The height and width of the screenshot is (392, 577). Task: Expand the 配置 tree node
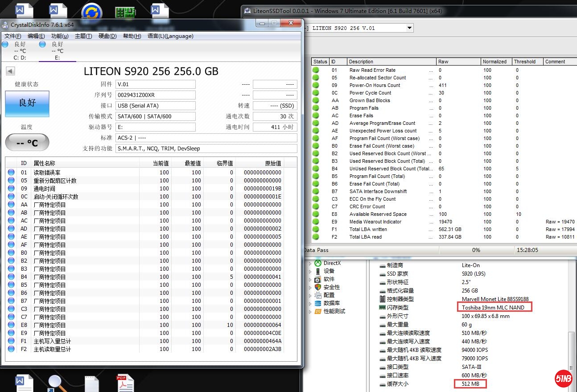(310, 295)
